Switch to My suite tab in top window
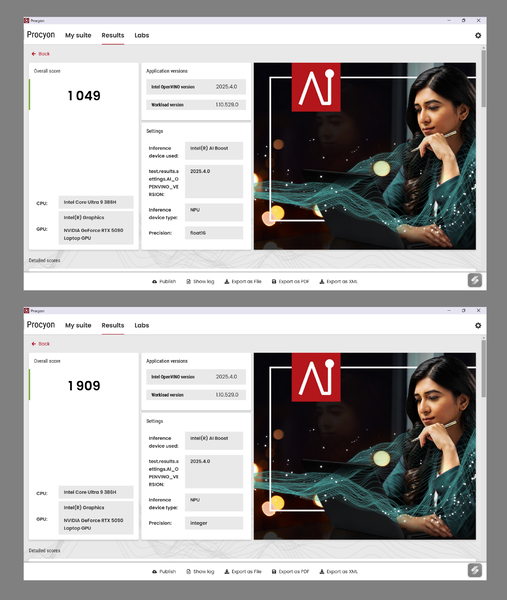 click(78, 35)
